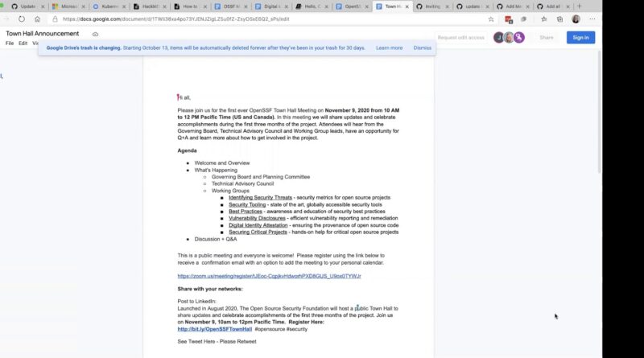
Task: Open the browser settings three-dots menu
Action: pyautogui.click(x=592, y=19)
